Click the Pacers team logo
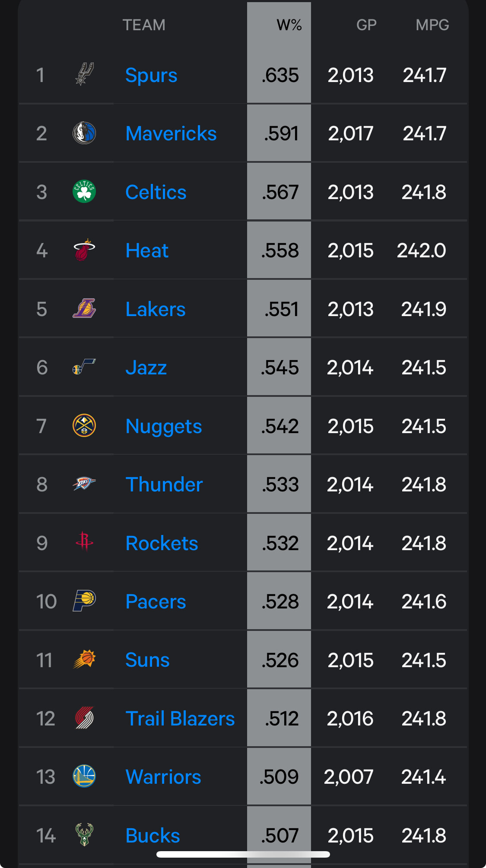The image size is (486, 868). click(84, 601)
